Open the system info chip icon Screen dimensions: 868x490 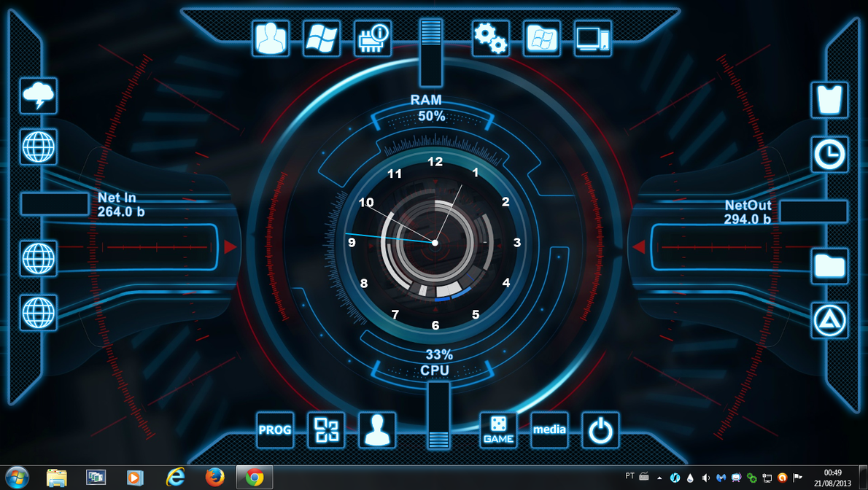373,38
